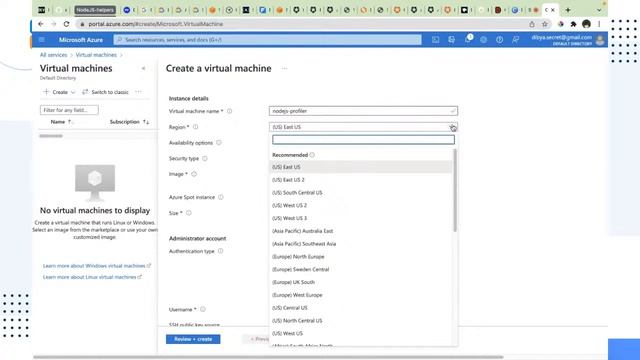Click the info icon next to Region
Screen dimensions: 640x360
pyautogui.click(x=196, y=127)
